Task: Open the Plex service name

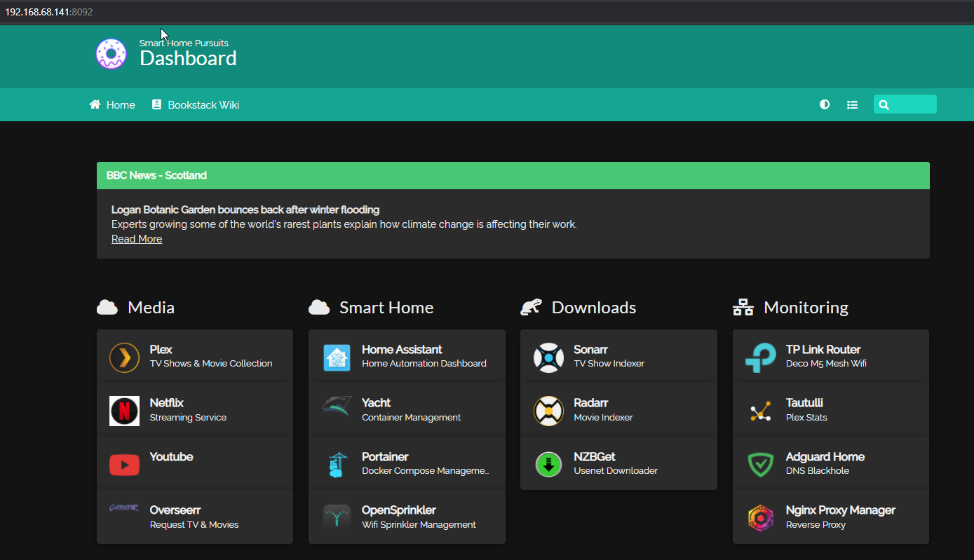Action: pyautogui.click(x=161, y=349)
